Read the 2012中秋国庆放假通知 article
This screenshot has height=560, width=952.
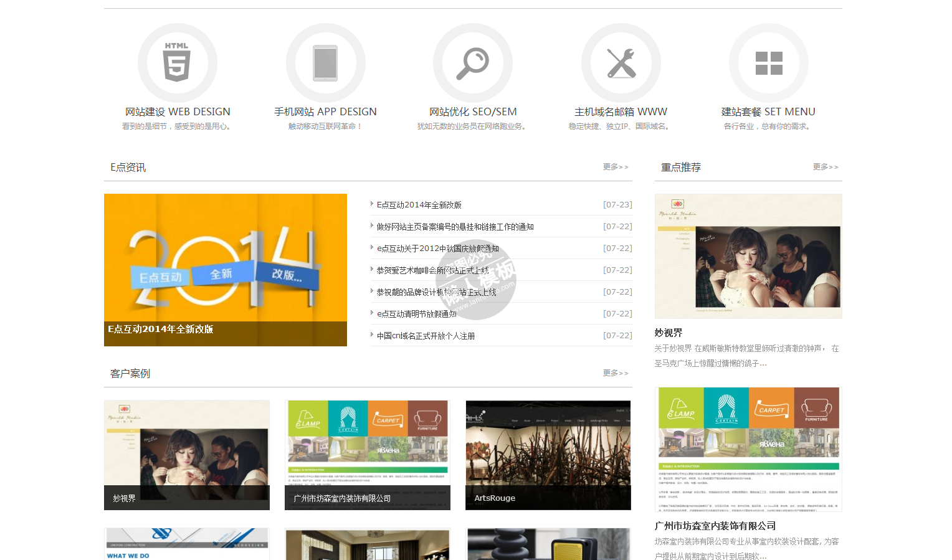tap(437, 249)
